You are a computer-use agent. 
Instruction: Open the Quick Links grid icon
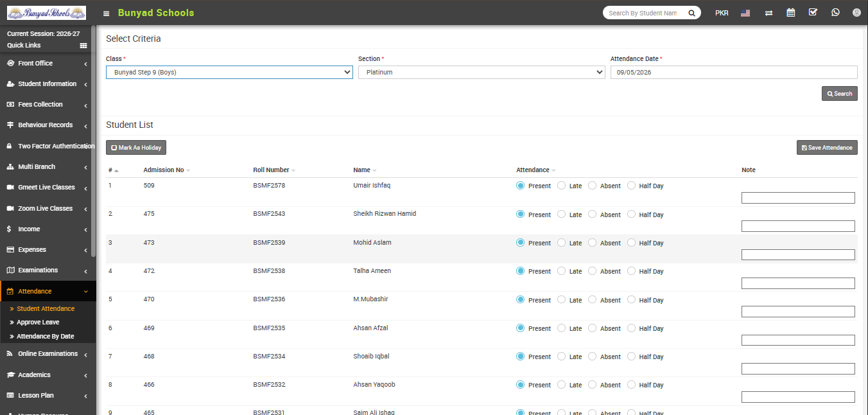click(x=83, y=46)
